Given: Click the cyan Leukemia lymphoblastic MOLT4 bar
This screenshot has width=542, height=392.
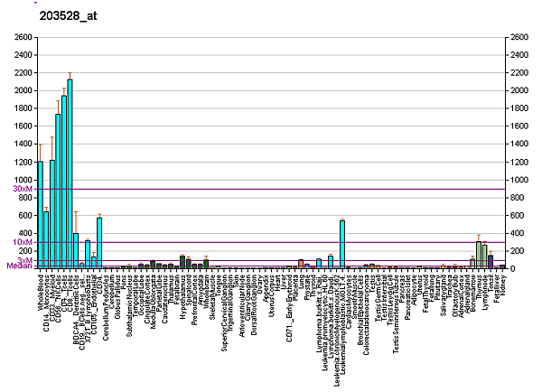Looking at the screenshot, I should (x=342, y=244).
